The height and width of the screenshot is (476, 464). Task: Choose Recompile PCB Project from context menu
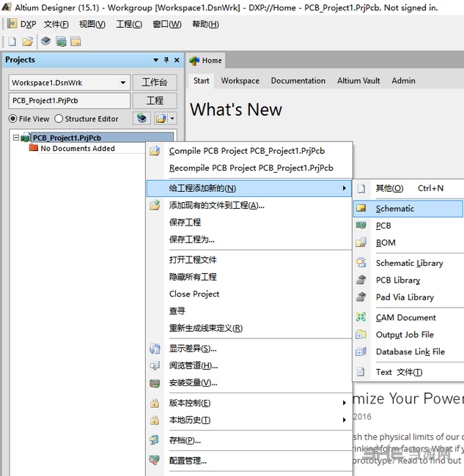click(x=251, y=168)
